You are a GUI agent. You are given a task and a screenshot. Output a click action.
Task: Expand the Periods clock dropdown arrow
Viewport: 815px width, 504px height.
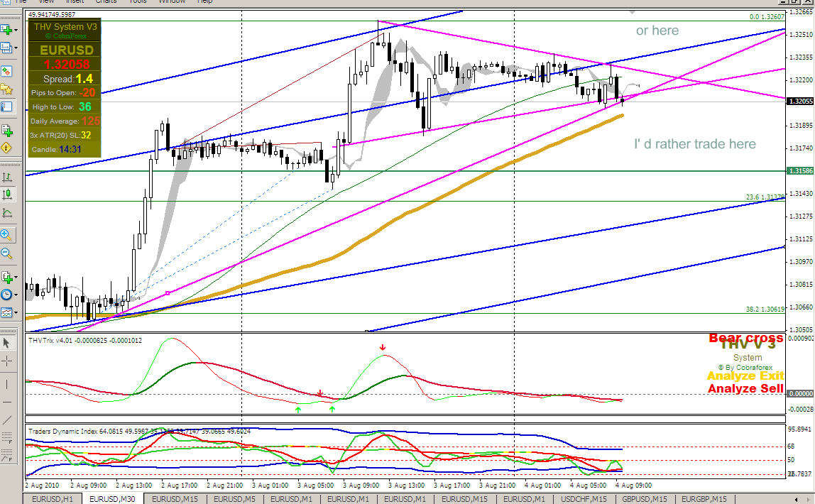click(16, 295)
